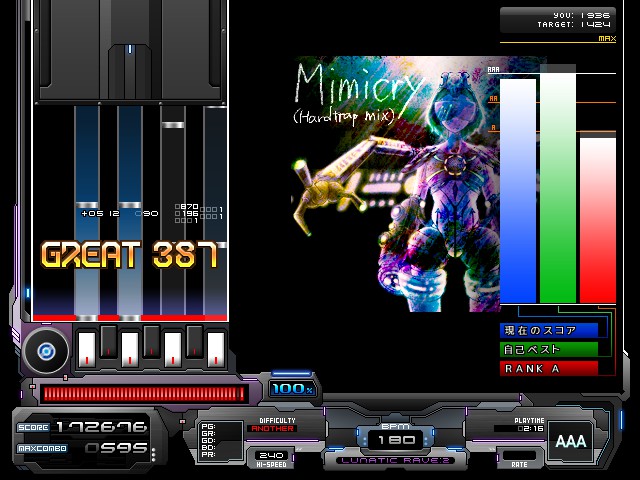Screen dimensions: 640x480
Task: Click the +05 12 timing offset text
Action: (100, 213)
